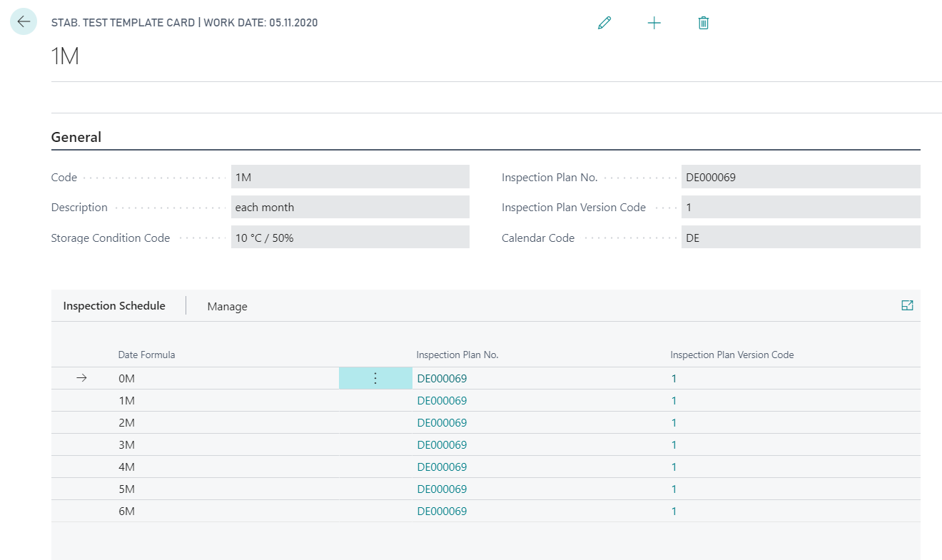Click the plus icon to create new
942x560 pixels.
coord(654,23)
